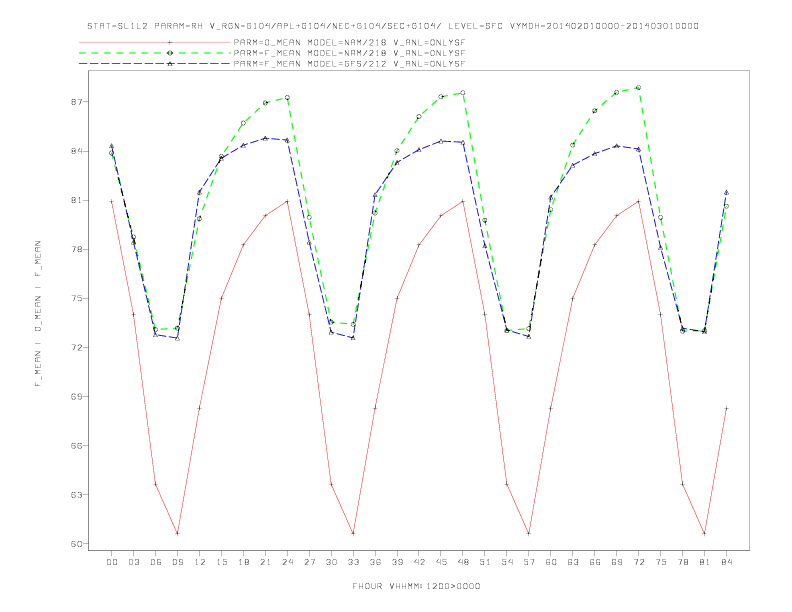
Task: Select the green F_MEAN NAM/218 legend label
Action: (x=349, y=53)
